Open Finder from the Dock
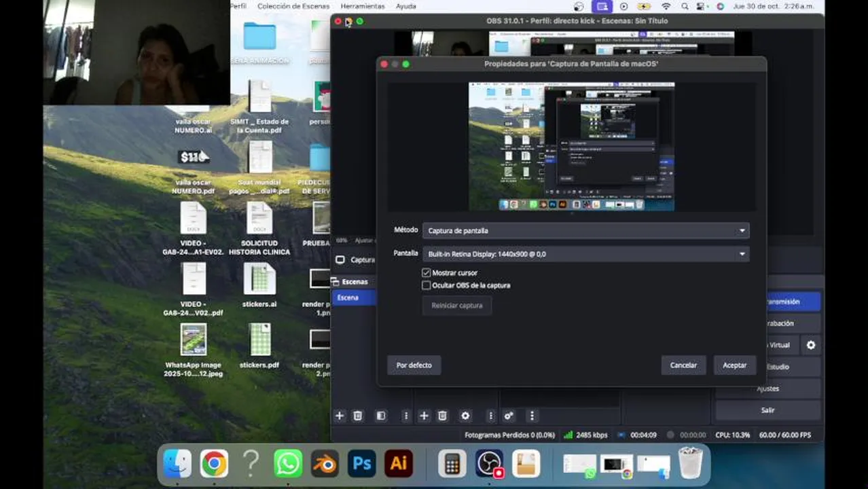Viewport: 868px width, 489px height. click(177, 464)
